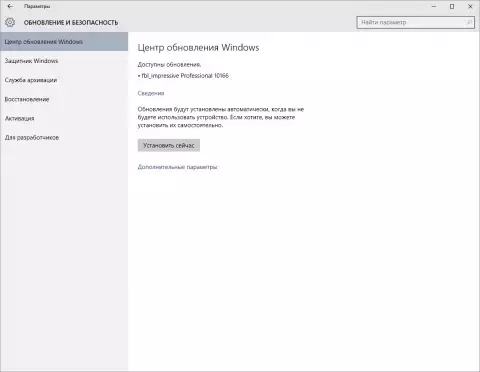Select 'Центр обновления Windows' in sidebar

coord(64,42)
